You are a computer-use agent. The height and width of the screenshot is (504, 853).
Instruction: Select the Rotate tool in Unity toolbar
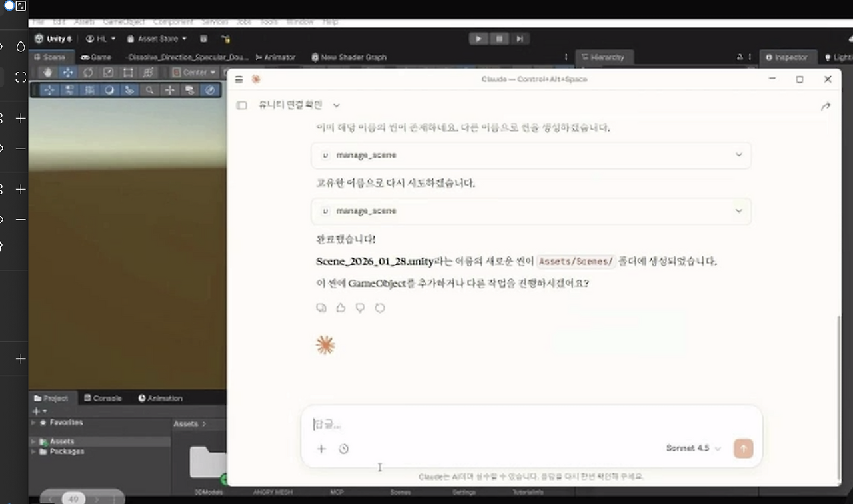pos(88,72)
